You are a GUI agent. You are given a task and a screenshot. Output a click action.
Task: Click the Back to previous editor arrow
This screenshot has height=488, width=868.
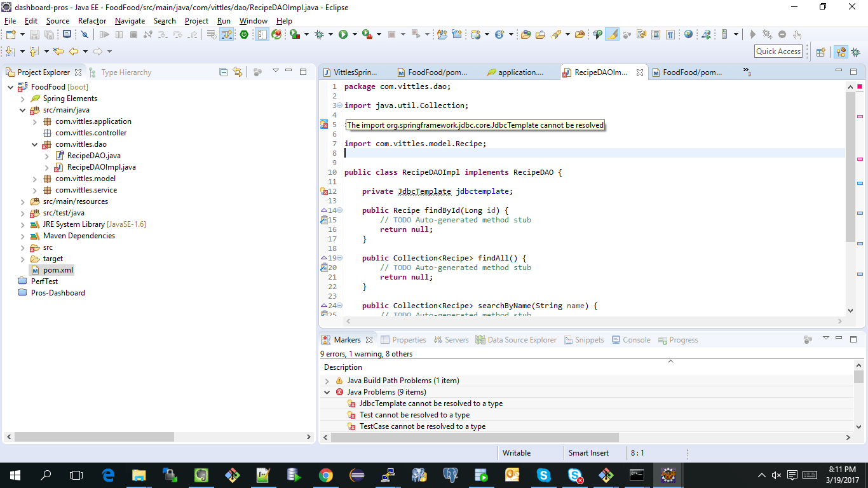(74, 51)
